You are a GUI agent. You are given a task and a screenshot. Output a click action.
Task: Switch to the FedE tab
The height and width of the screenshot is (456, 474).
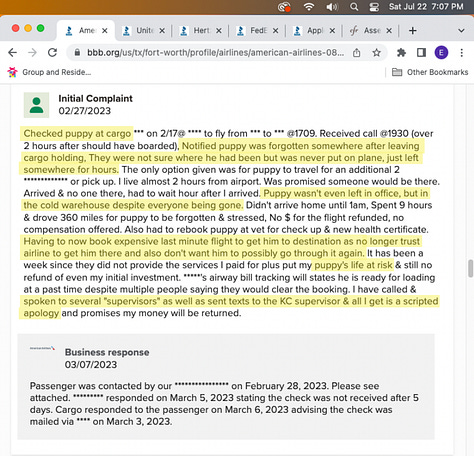tap(257, 31)
